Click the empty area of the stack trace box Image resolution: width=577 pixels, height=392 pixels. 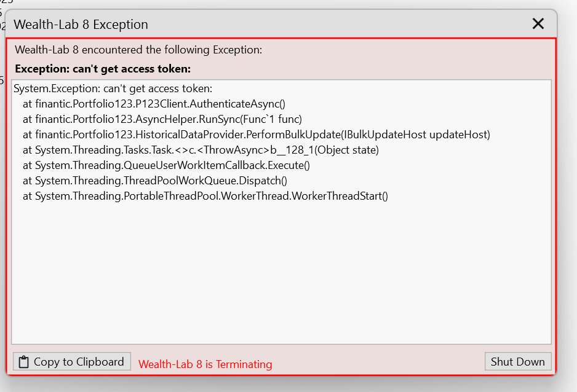pos(282,272)
